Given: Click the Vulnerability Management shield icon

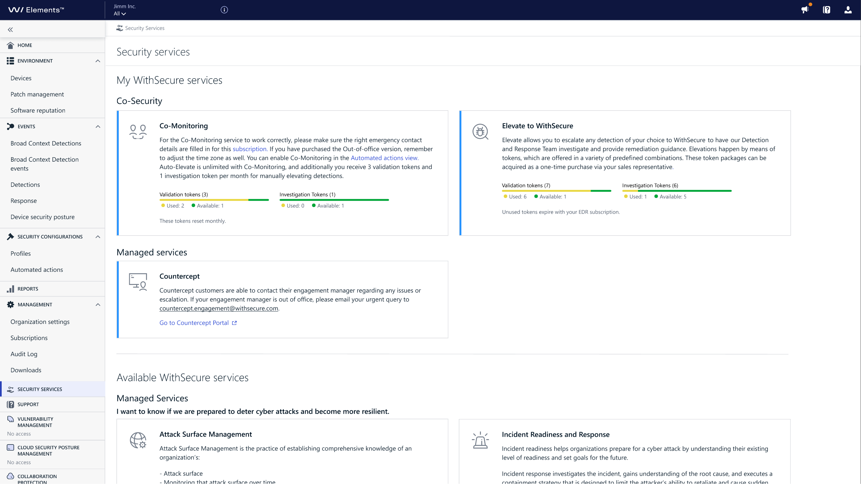Looking at the screenshot, I should pyautogui.click(x=10, y=419).
